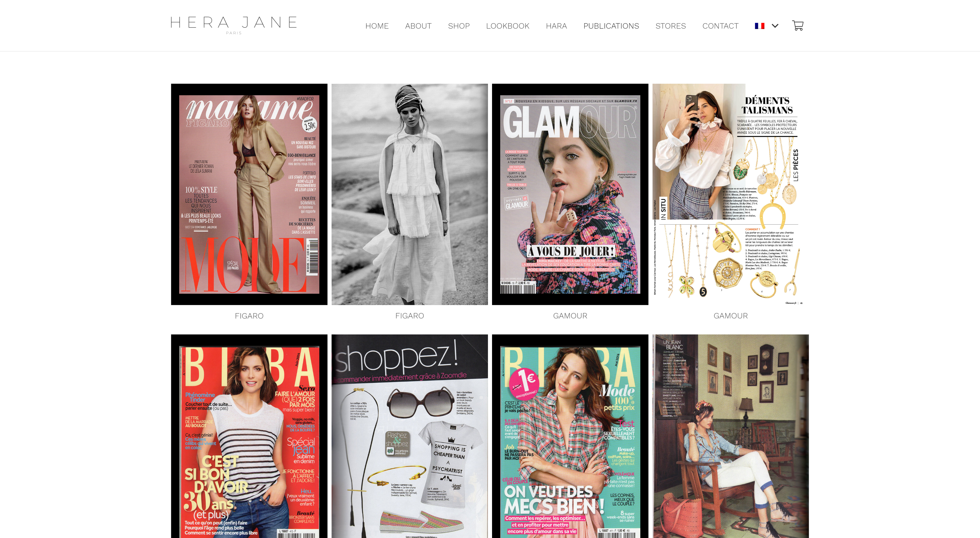This screenshot has width=980, height=538.
Task: Open the Un Jean Blanc editorial thumbnail
Action: 730,436
